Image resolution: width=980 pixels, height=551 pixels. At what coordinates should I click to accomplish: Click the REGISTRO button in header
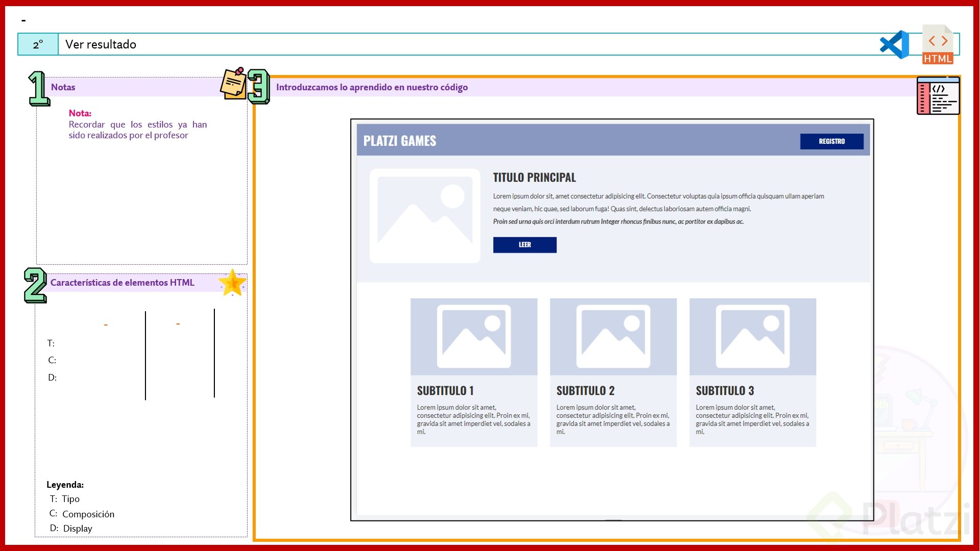tap(831, 141)
